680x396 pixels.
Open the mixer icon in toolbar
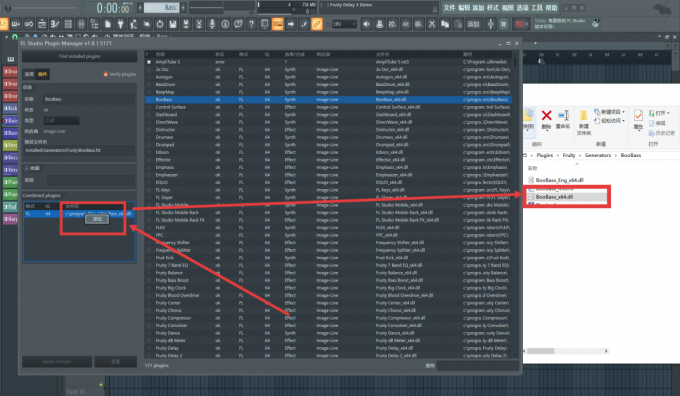pyautogui.click(x=81, y=24)
